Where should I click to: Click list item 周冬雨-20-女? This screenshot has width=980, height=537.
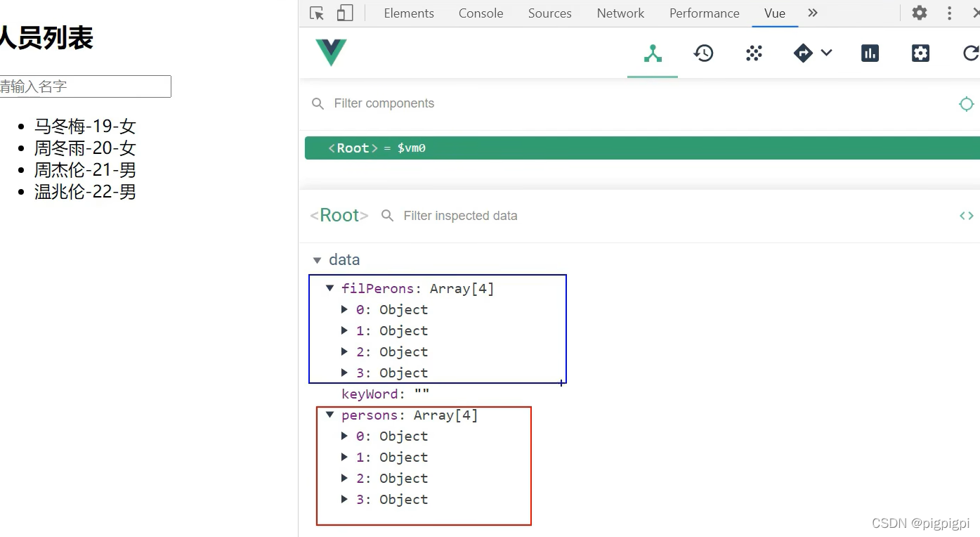tap(85, 148)
